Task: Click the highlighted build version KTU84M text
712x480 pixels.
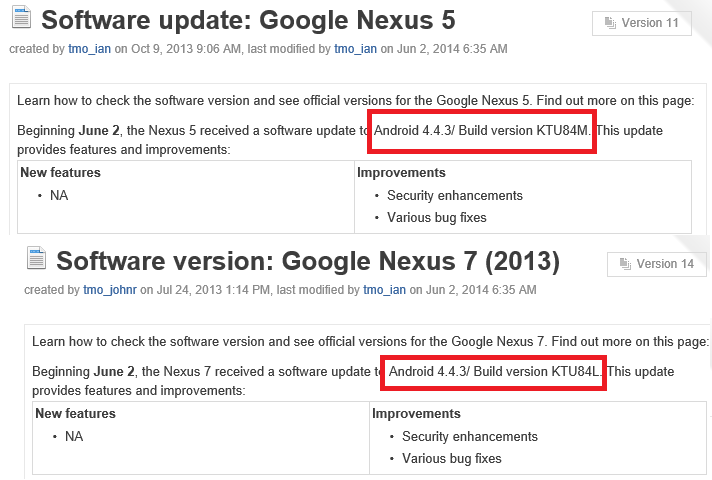Action: [x=482, y=131]
